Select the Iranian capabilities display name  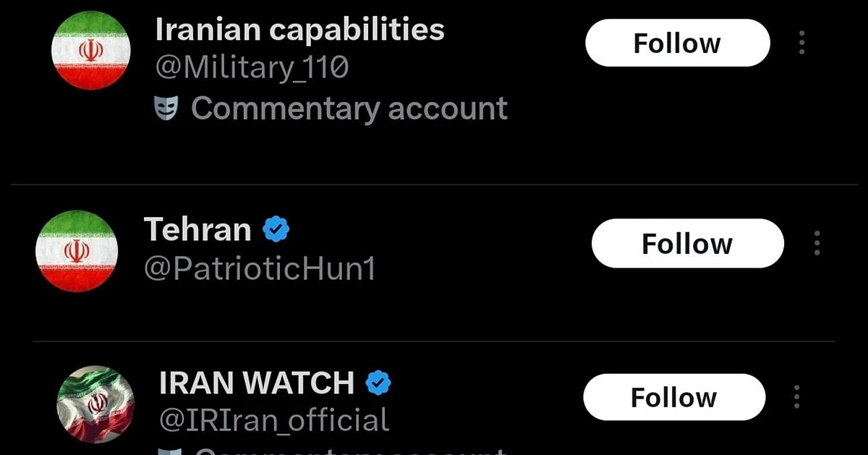coord(299,30)
